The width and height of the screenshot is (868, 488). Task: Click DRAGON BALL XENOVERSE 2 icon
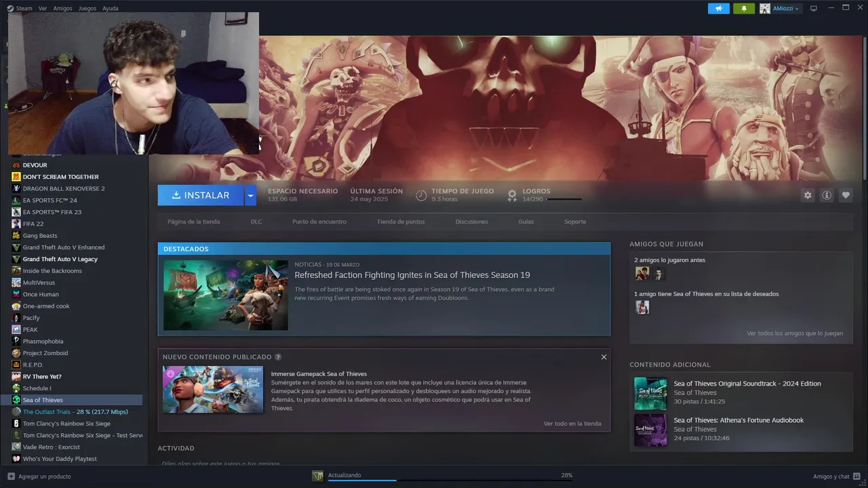pos(16,188)
